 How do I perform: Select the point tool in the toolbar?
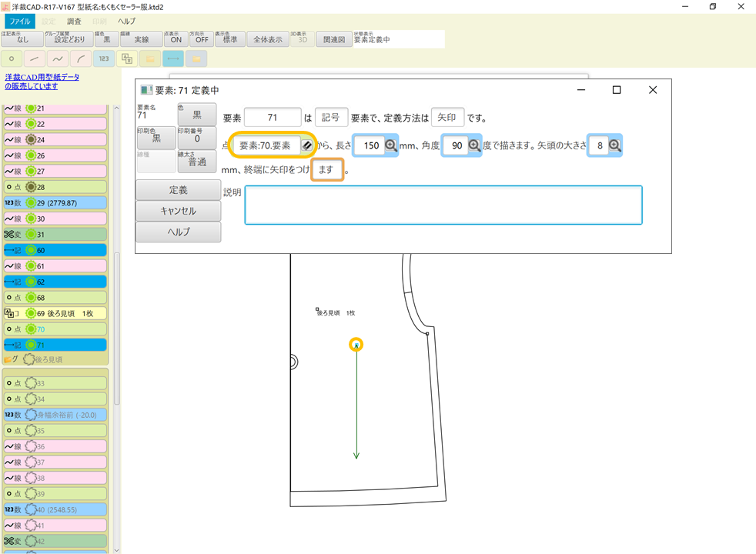click(11, 58)
